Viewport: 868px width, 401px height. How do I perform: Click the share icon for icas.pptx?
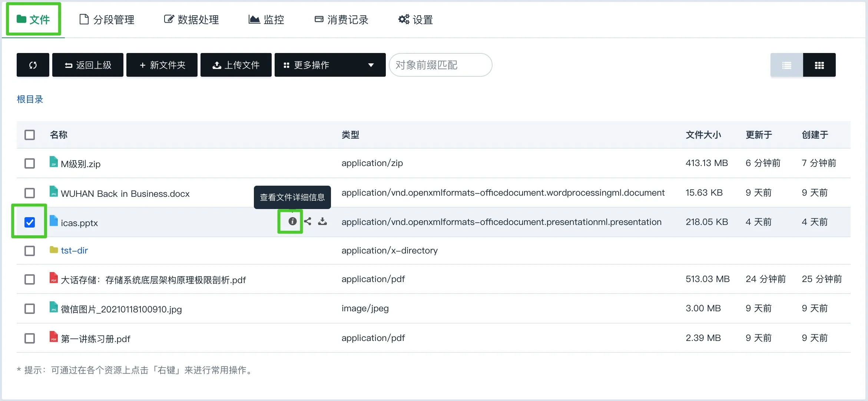coord(308,221)
